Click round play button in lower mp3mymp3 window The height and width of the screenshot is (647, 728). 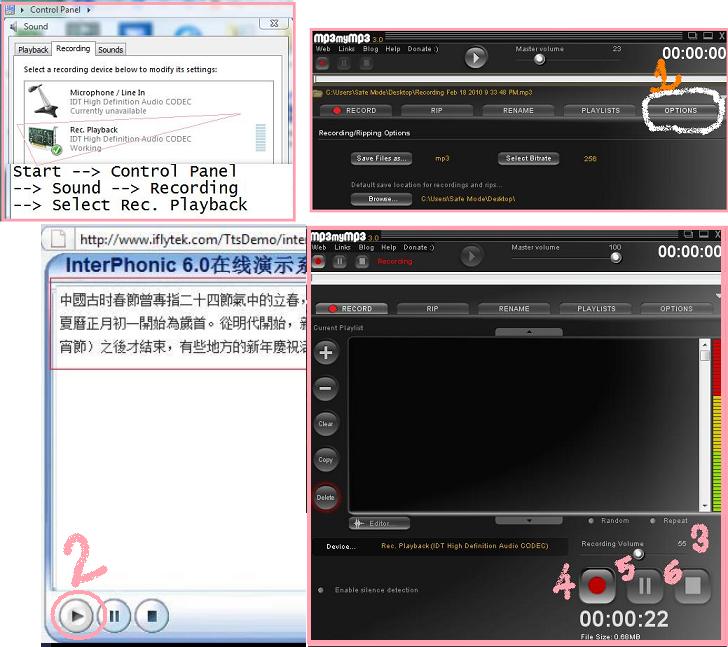point(471,256)
